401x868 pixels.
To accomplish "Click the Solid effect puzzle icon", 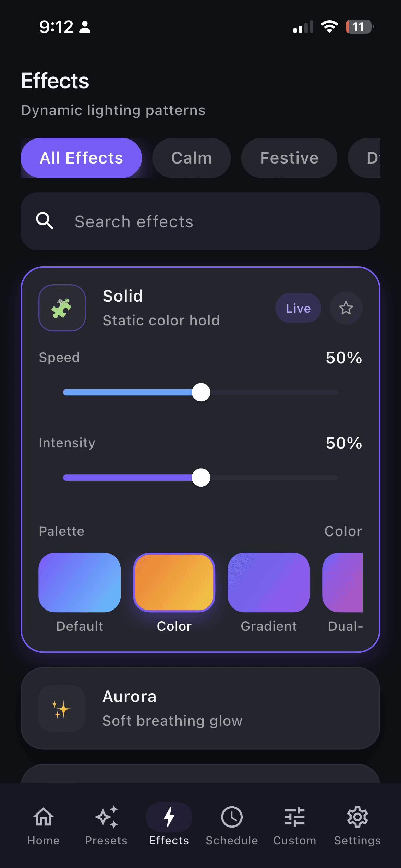I will 62,308.
